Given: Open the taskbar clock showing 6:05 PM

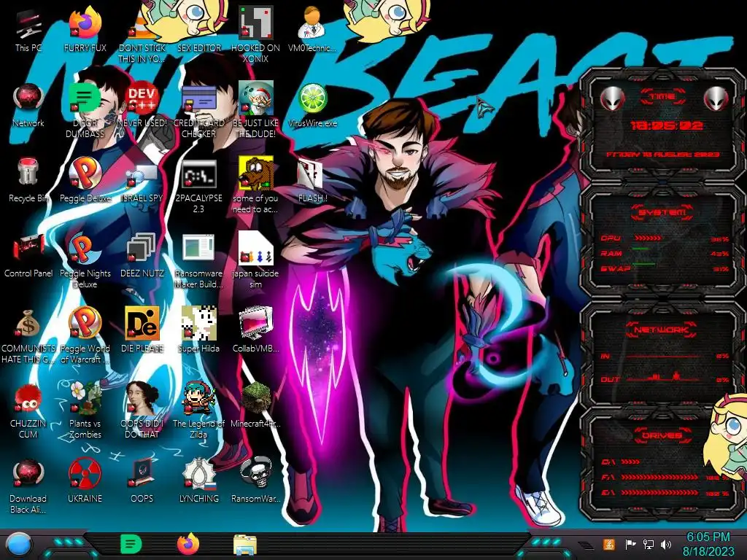Looking at the screenshot, I should point(708,544).
